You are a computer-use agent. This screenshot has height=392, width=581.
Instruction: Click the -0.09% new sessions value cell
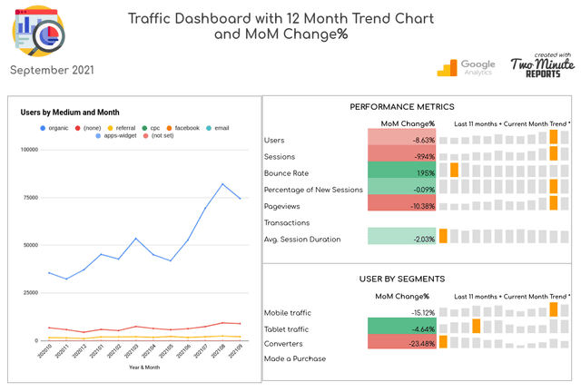click(401, 186)
